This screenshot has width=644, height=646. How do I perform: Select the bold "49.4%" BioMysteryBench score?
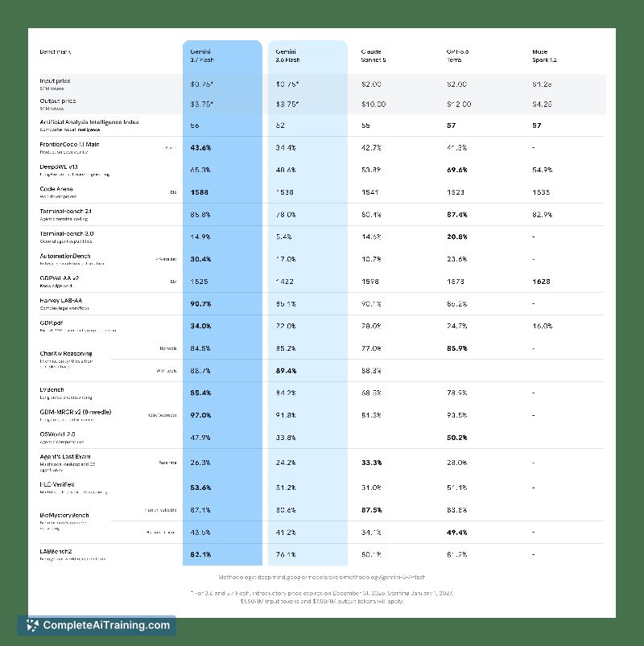tap(456, 533)
